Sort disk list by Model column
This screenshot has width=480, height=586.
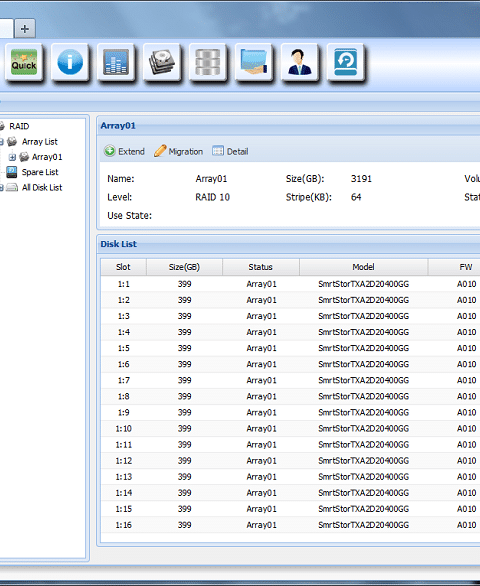coord(363,267)
